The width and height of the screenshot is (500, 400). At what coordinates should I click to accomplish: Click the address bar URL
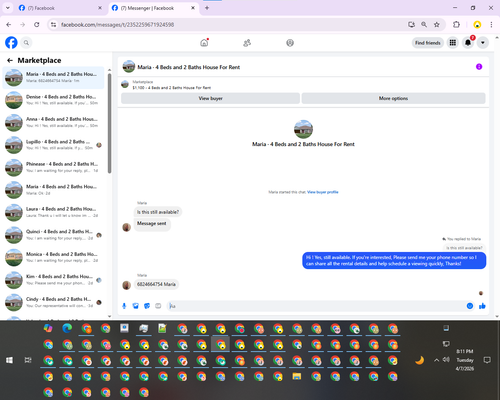click(117, 25)
